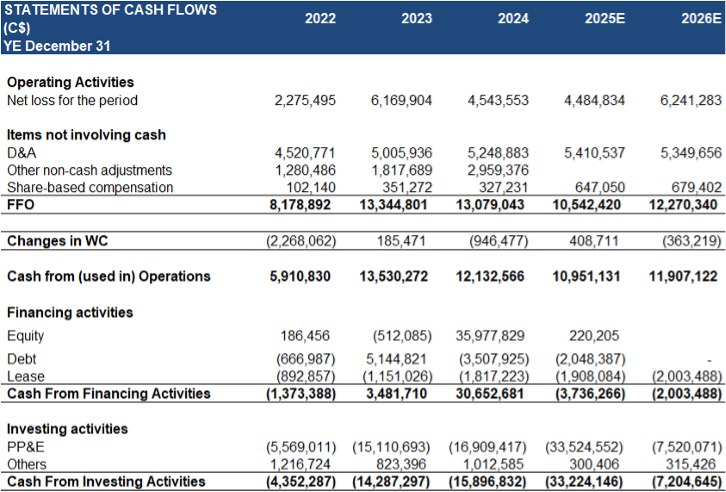Viewport: 726px width, 492px height.
Task: Click the 2022 column header
Action: coord(320,19)
